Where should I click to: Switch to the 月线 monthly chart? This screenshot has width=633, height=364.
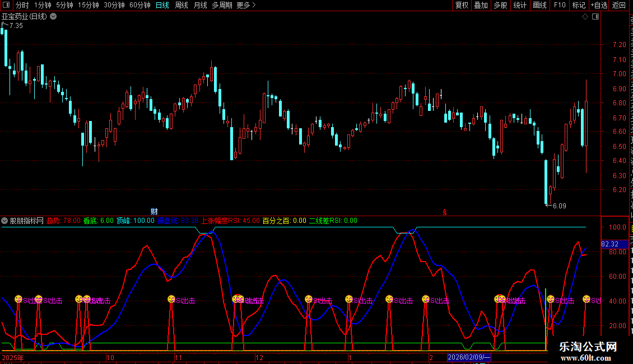click(x=200, y=5)
